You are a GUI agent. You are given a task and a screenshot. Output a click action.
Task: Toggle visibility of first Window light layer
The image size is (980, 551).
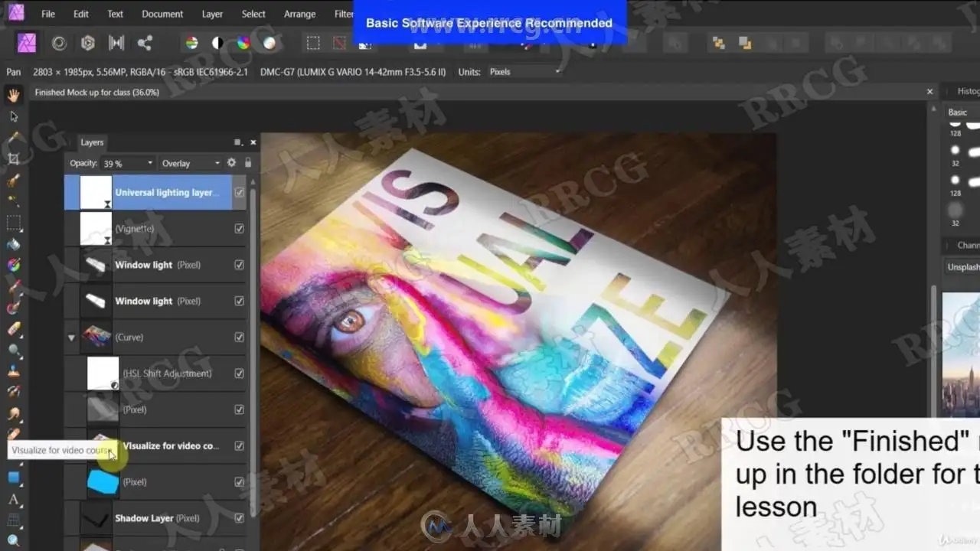[x=239, y=265]
